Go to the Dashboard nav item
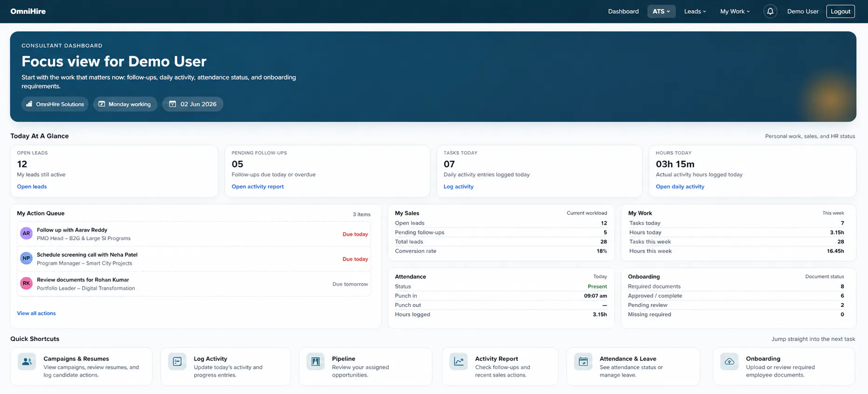This screenshot has width=868, height=394. [x=623, y=11]
